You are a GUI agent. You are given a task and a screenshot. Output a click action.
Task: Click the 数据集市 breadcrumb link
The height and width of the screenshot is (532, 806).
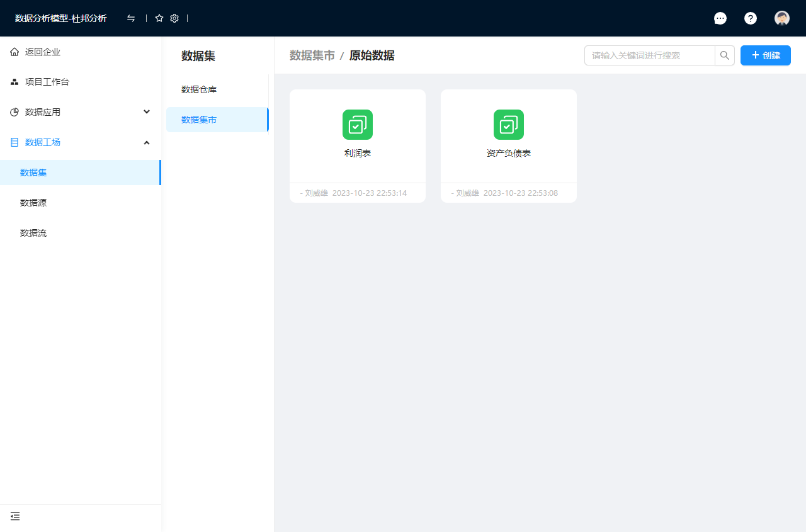[312, 55]
